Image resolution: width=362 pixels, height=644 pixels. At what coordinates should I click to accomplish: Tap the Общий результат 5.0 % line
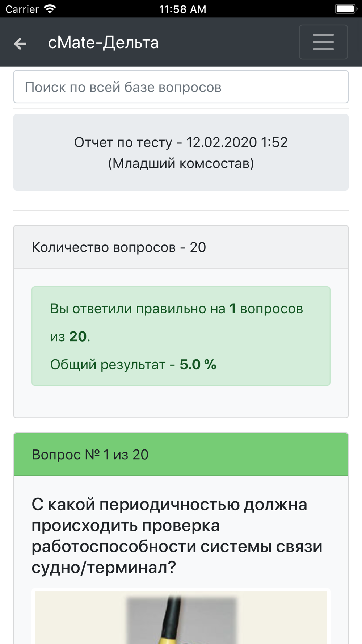click(x=133, y=364)
